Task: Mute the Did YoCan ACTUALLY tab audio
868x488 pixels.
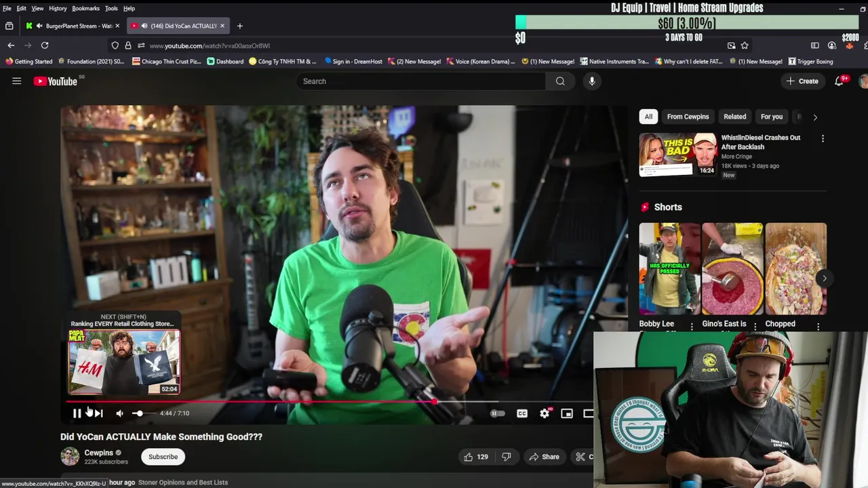Action: 144,26
